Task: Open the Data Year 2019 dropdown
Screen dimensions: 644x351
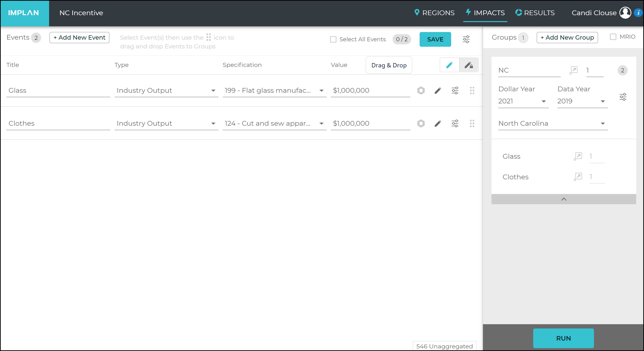Action: coord(582,101)
